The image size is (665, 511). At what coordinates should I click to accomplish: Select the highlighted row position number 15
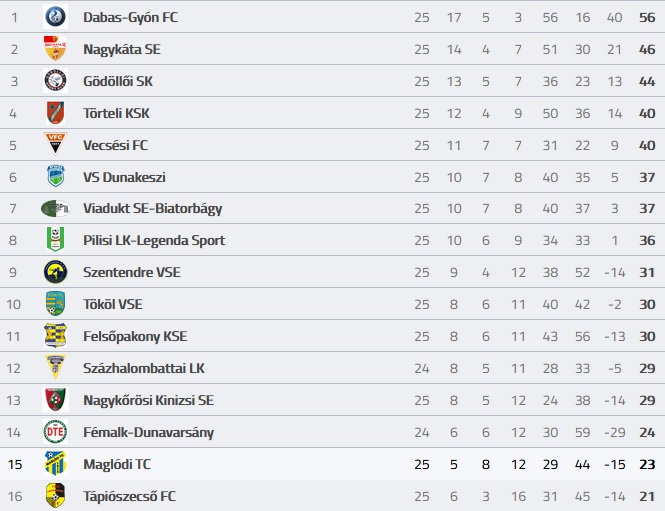(x=15, y=464)
